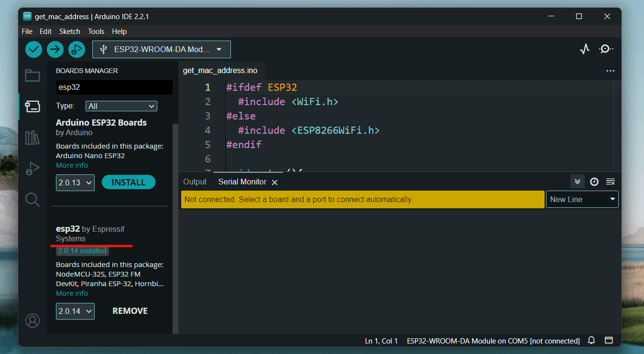Click code line 1 #ifdef ESP32
Image resolution: width=644 pixels, height=354 pixels.
(262, 87)
